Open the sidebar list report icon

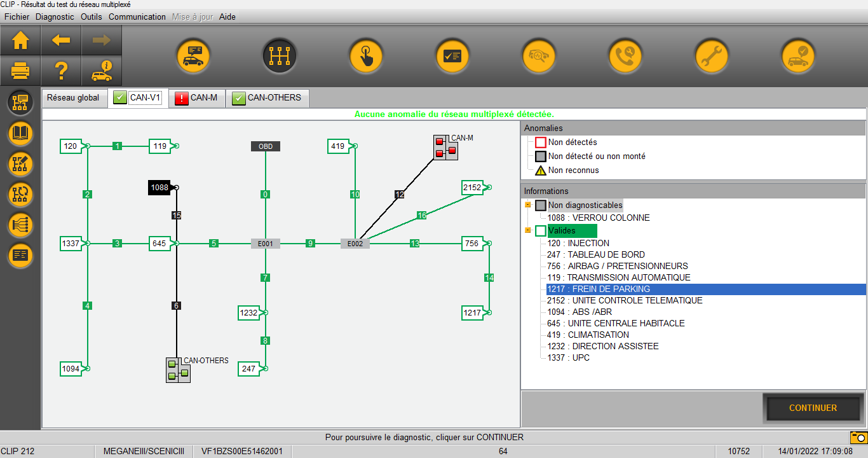click(20, 255)
